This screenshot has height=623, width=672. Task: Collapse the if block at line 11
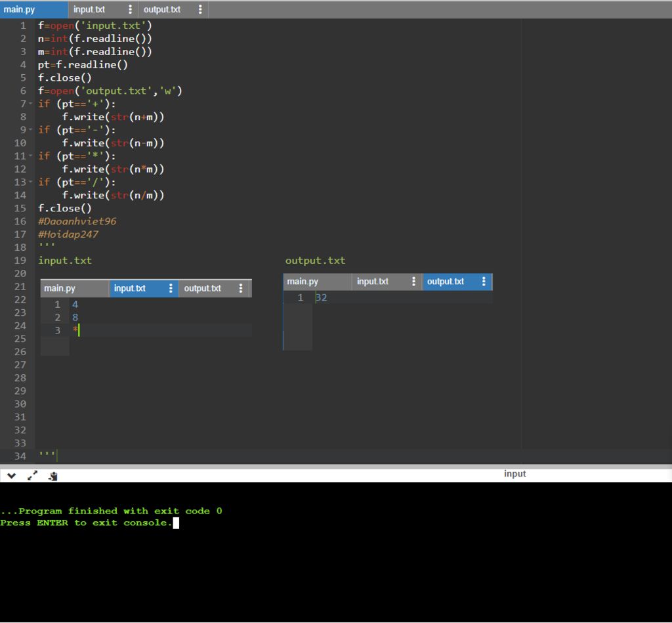click(x=30, y=156)
